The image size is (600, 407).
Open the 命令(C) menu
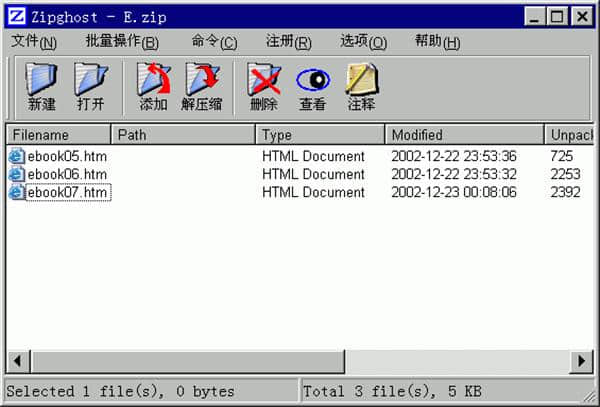[214, 41]
